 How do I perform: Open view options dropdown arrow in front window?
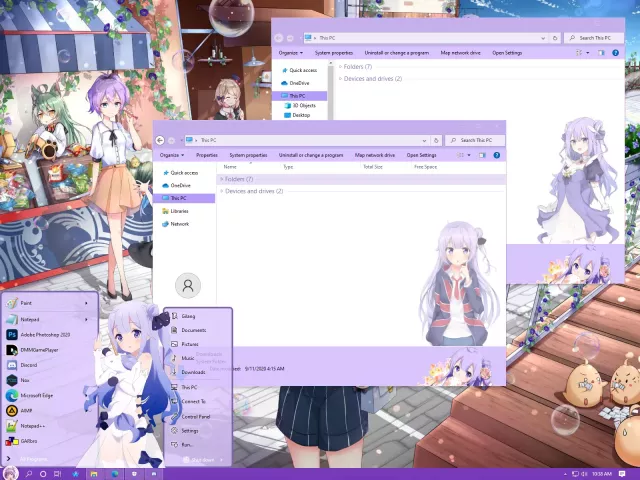469,155
